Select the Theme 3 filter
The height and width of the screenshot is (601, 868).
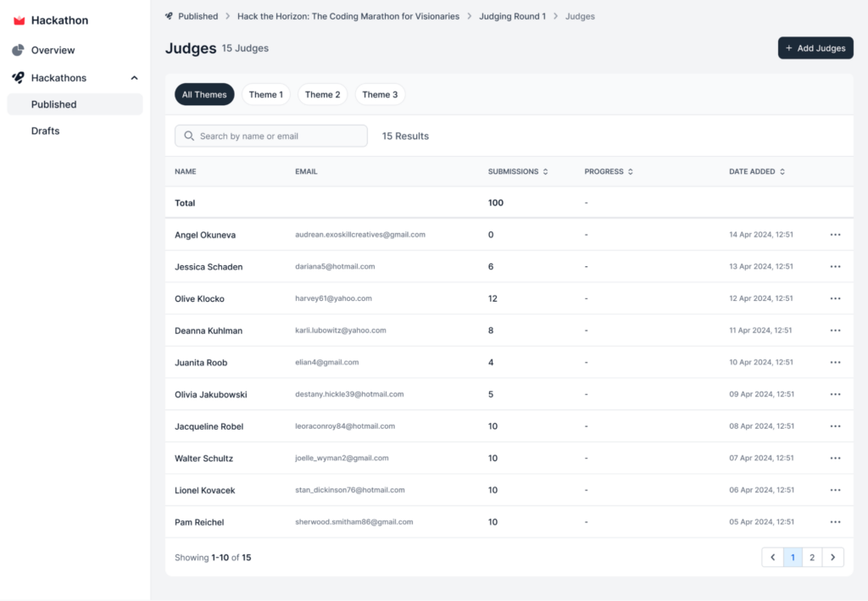pyautogui.click(x=380, y=95)
